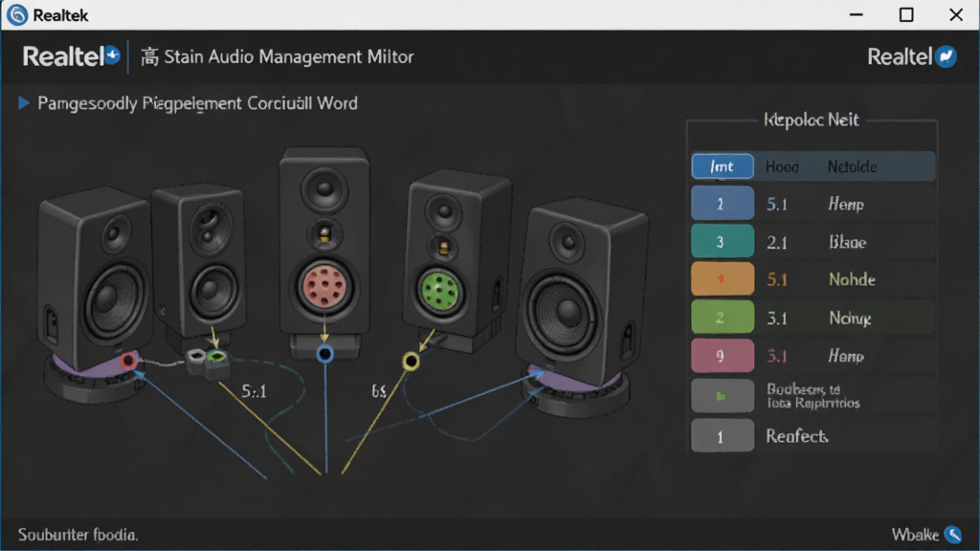Select the 2.1 Blaoe row
This screenshot has width=980, height=551.
pos(813,242)
